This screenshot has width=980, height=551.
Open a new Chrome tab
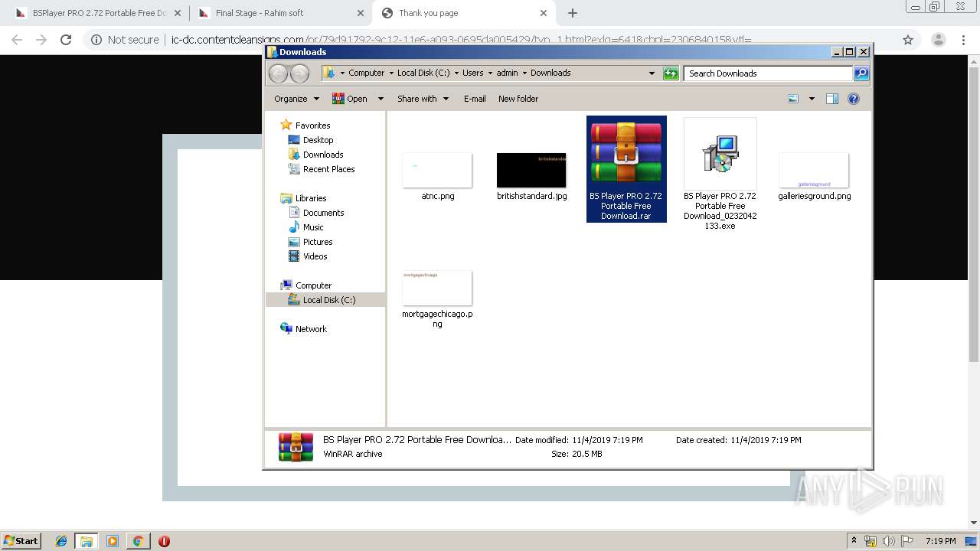[573, 13]
